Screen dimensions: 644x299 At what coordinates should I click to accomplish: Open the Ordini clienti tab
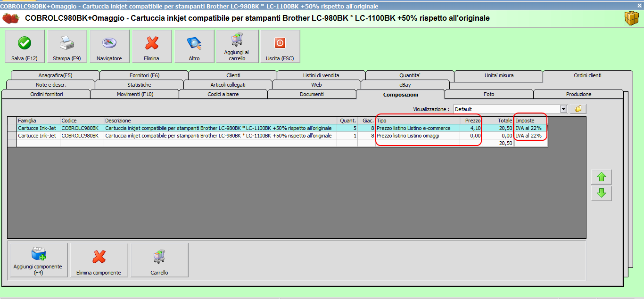click(587, 75)
